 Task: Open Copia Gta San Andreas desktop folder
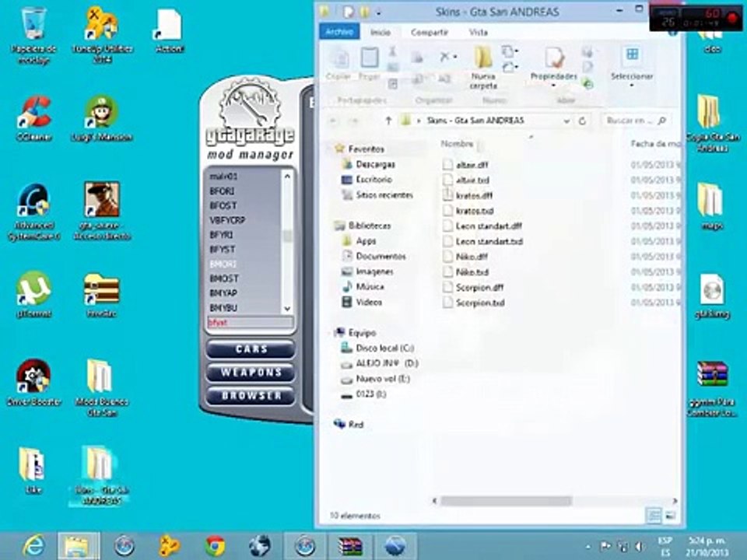(713, 123)
